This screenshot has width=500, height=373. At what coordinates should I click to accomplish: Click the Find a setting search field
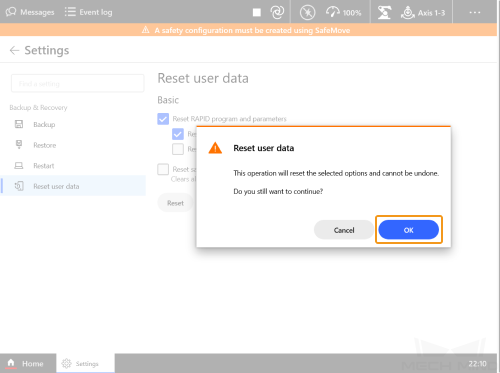click(78, 83)
